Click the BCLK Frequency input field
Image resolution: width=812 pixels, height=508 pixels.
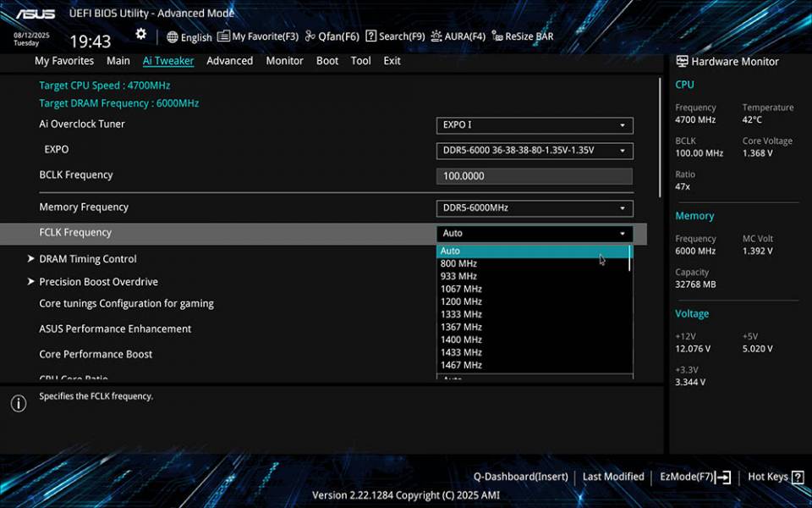click(x=534, y=175)
